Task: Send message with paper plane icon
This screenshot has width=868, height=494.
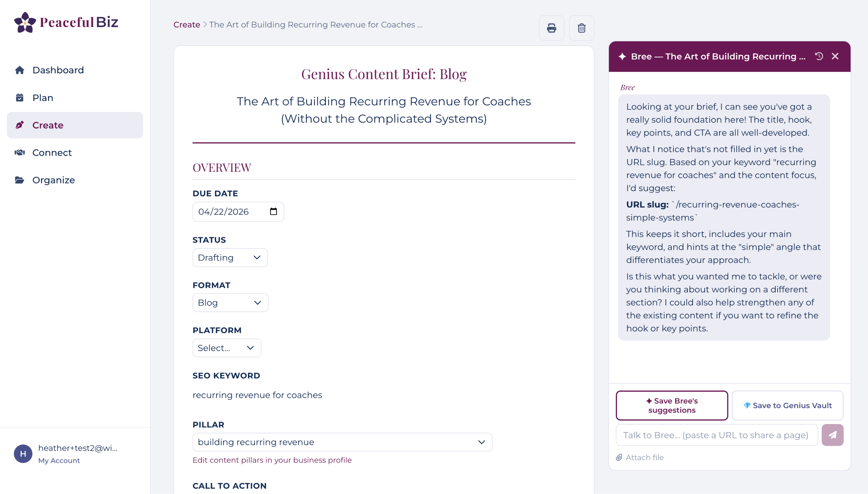Action: 832,435
